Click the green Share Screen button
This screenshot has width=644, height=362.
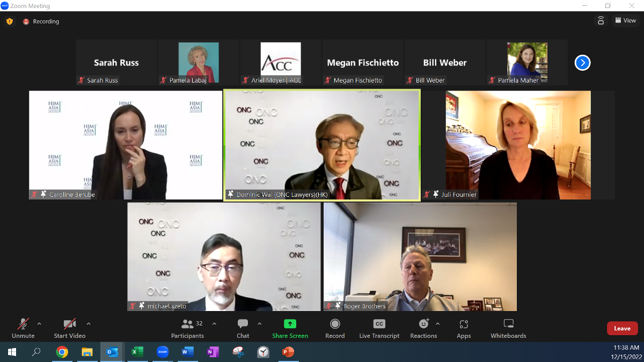point(290,328)
